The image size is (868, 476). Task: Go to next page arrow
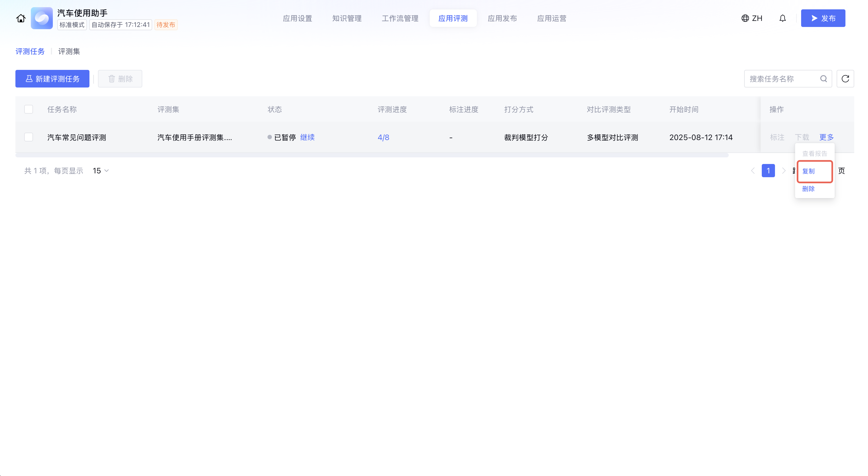pos(784,171)
